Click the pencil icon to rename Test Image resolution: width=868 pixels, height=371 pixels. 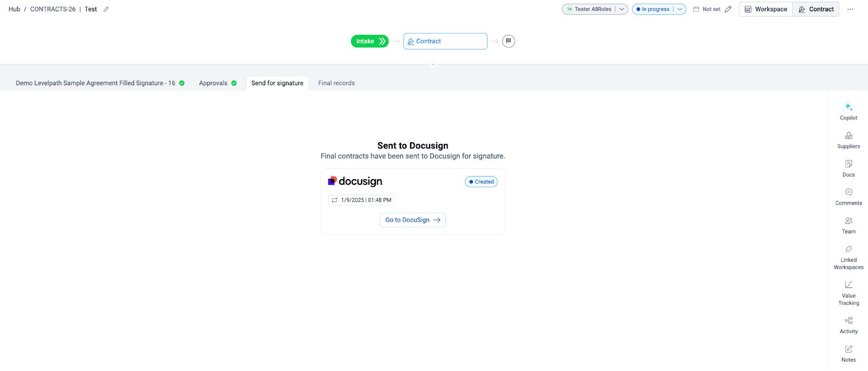(x=106, y=9)
